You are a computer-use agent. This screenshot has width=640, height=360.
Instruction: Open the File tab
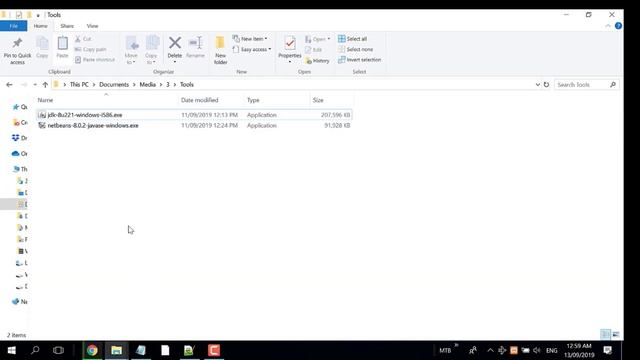click(13, 26)
